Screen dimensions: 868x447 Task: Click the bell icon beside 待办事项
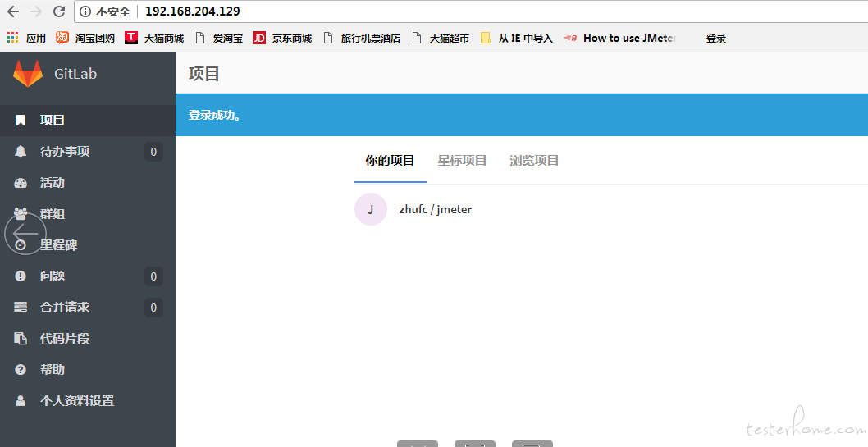(21, 152)
